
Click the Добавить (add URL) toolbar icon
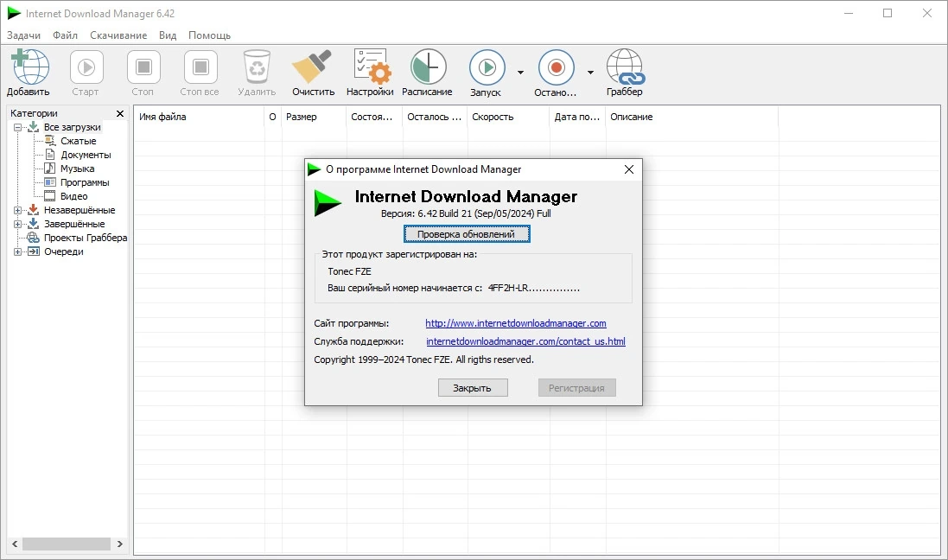tap(29, 67)
